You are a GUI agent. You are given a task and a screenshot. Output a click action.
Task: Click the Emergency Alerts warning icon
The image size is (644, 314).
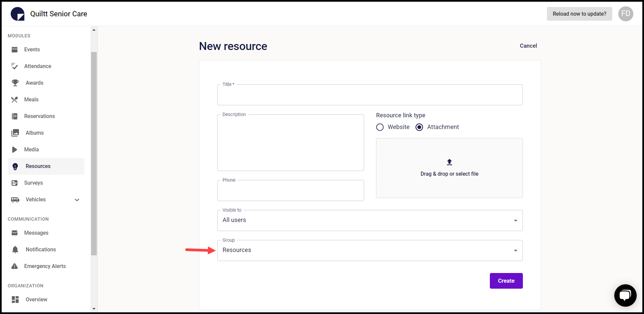pos(15,266)
